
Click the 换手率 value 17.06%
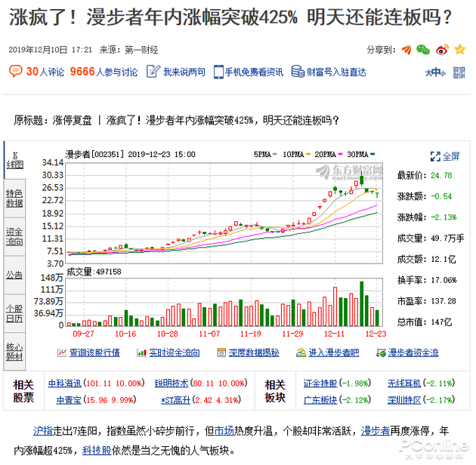click(444, 280)
